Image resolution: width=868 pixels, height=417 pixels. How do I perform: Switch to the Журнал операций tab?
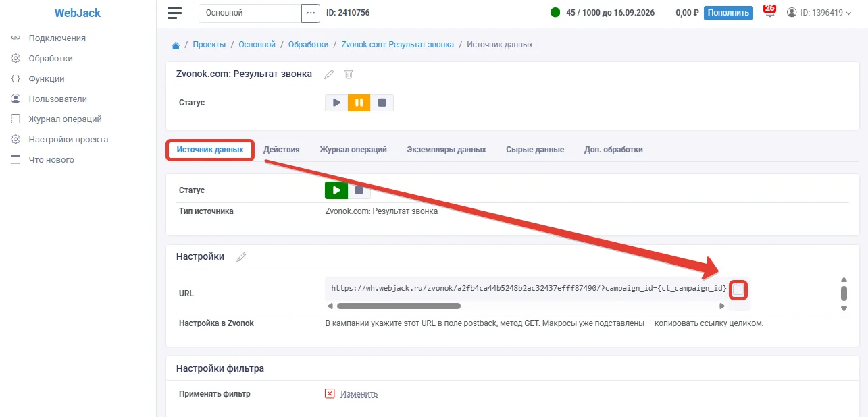[x=353, y=150]
